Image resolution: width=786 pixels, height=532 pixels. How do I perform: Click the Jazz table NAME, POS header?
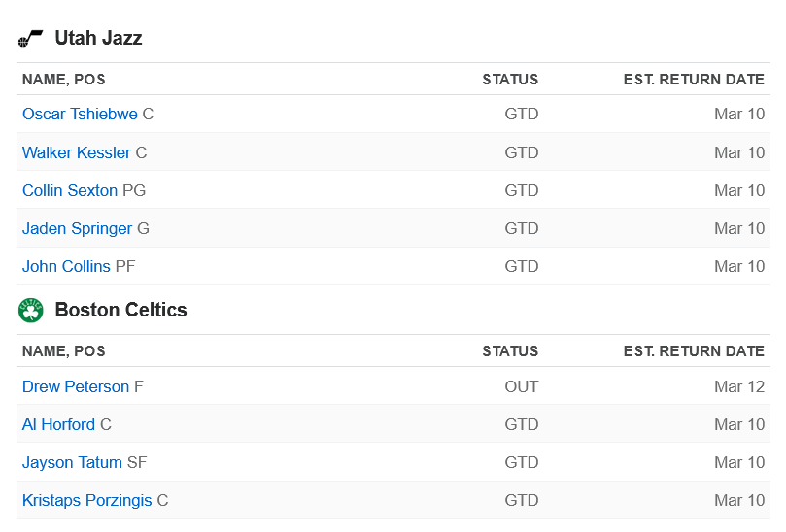coord(64,80)
